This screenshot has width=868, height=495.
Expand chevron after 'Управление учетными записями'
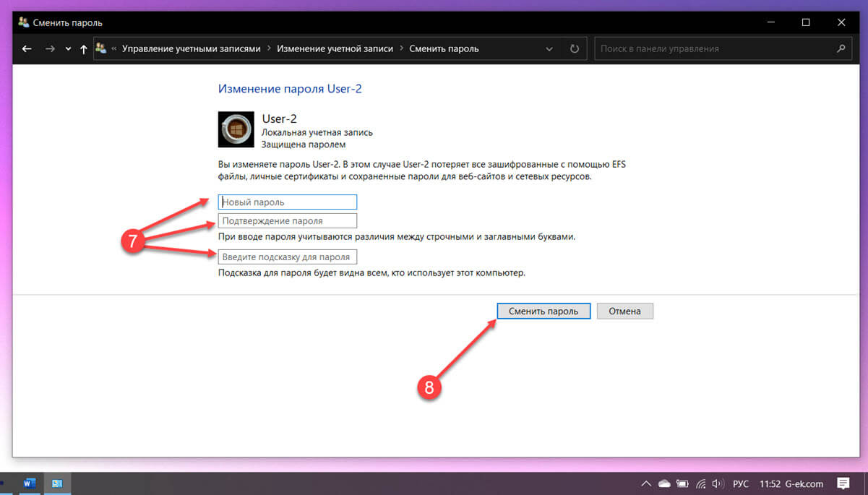tap(270, 49)
